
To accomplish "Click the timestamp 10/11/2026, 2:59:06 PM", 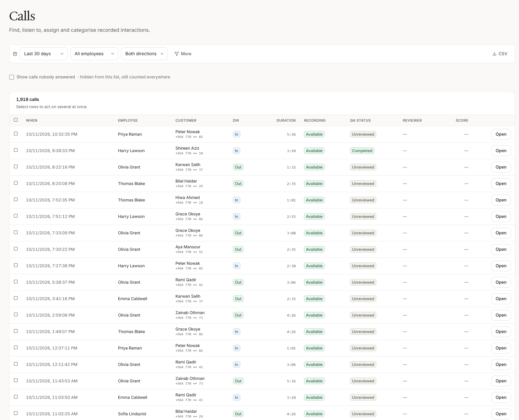I will (50, 315).
